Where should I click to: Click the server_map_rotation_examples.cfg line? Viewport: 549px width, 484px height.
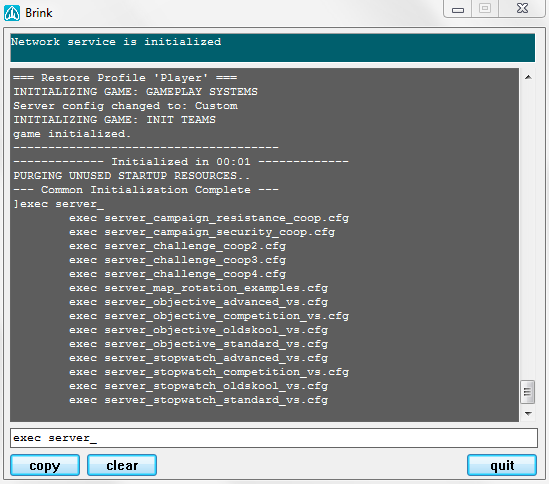199,288
